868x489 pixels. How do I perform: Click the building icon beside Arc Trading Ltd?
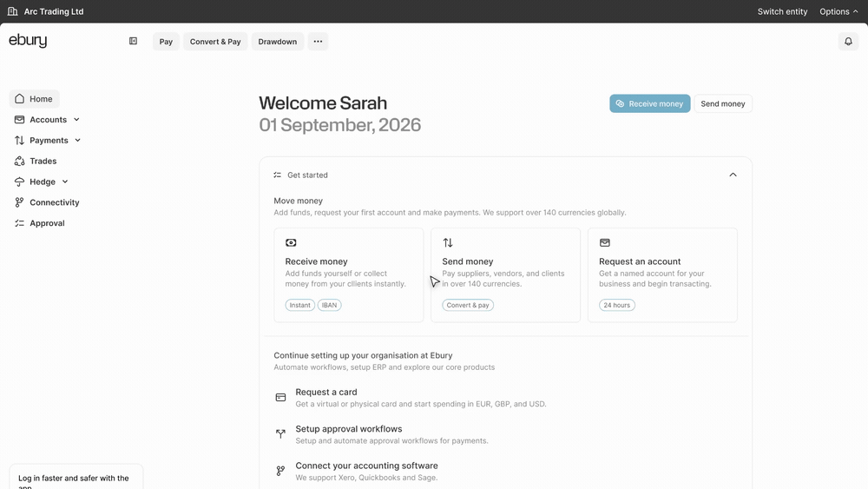12,11
